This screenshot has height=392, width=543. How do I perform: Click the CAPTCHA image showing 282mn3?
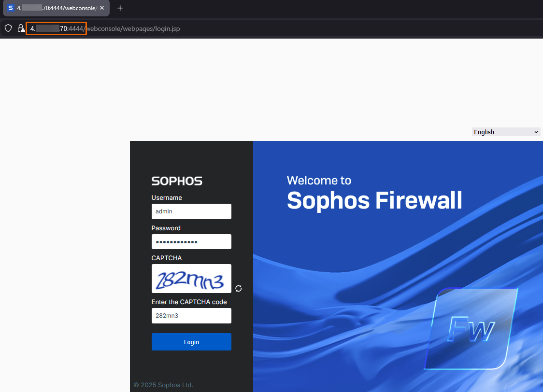pos(191,279)
